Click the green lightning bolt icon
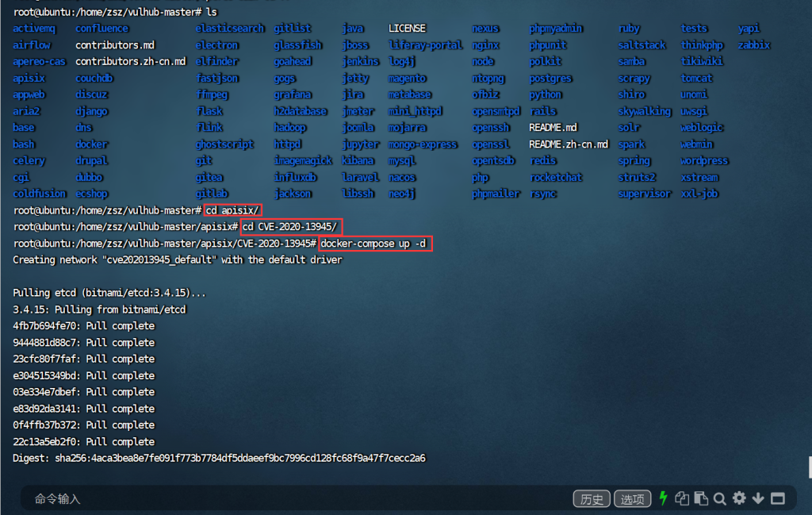The width and height of the screenshot is (812, 515). [663, 498]
